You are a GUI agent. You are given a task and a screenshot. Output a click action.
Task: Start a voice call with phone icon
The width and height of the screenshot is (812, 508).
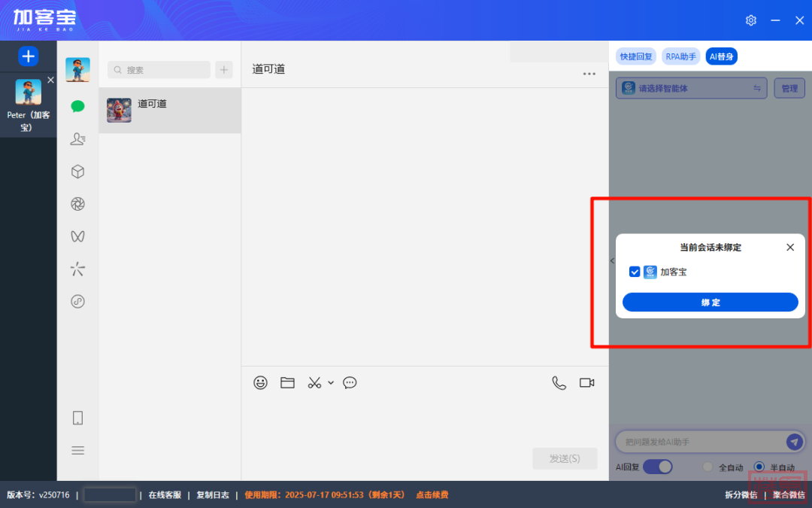point(559,382)
